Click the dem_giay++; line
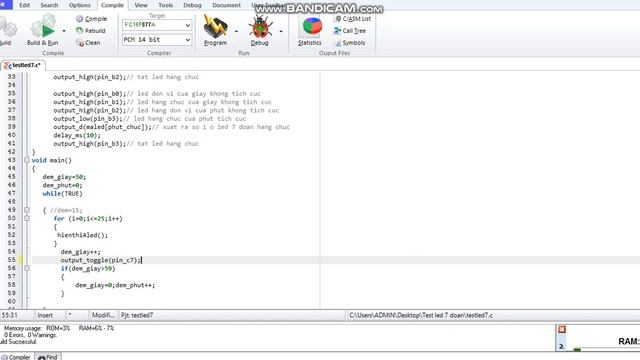This screenshot has height=360, width=640. coord(80,252)
